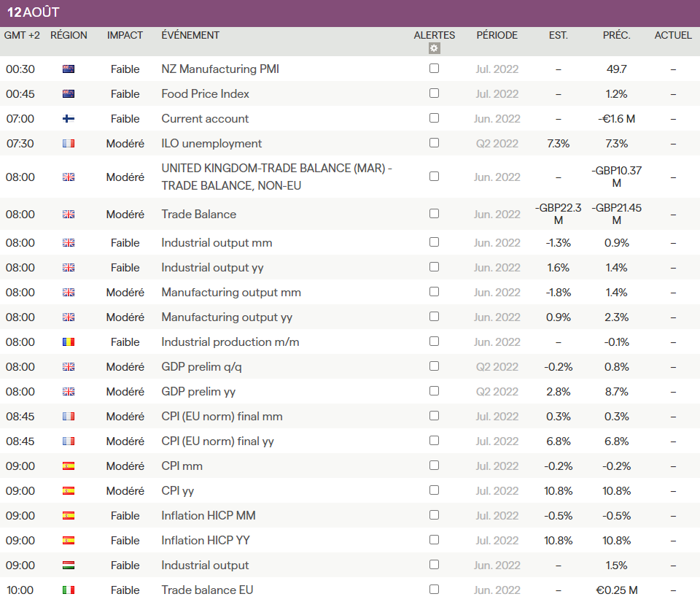Click UK flag in Trade Balance Non-EU row
This screenshot has width=700, height=602.
69,177
